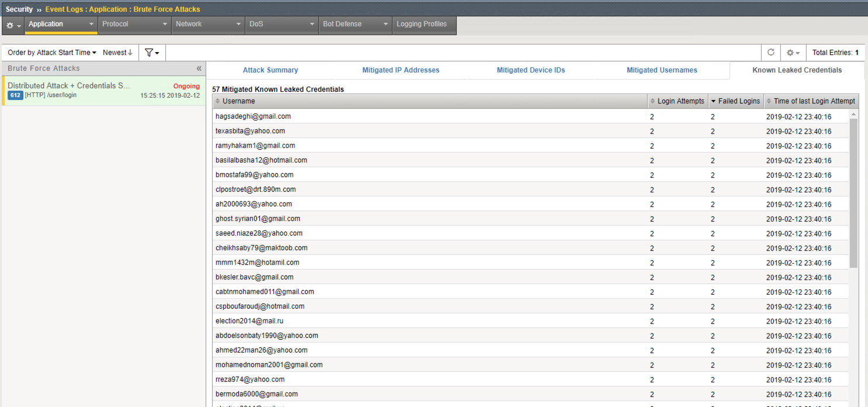Open the filter funnel dropdown
The width and height of the screenshot is (868, 407).
pyautogui.click(x=152, y=53)
